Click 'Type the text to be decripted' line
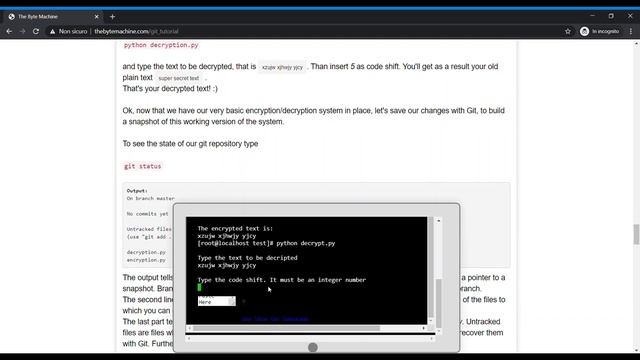640x360 pixels. 247,258
